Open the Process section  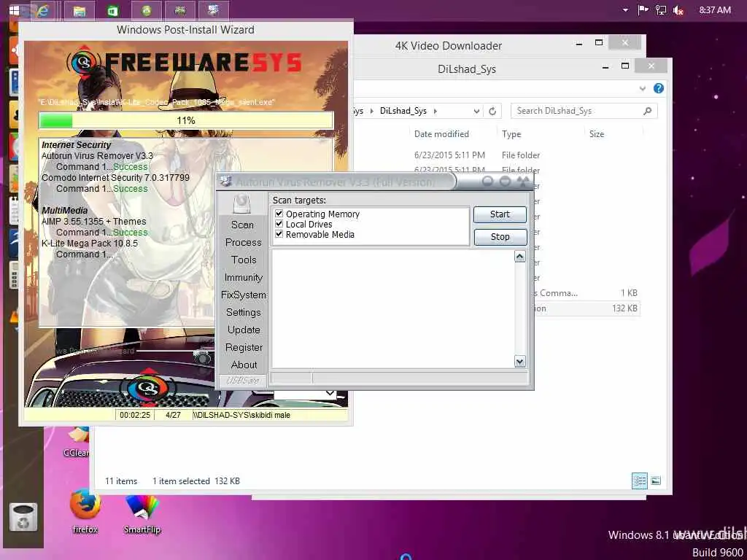244,242
